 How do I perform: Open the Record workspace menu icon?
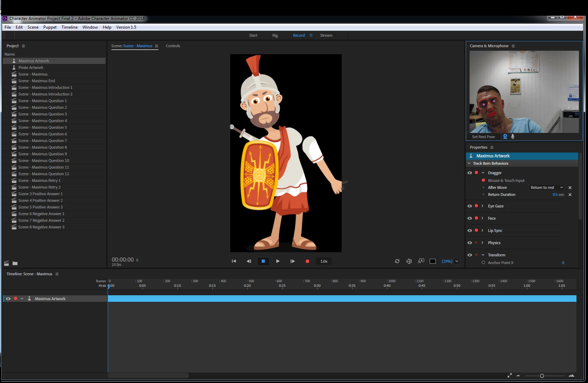pos(311,35)
